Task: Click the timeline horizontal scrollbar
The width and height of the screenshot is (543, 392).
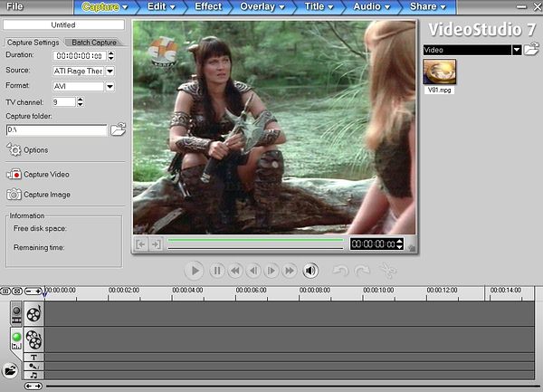Action: coord(292,386)
